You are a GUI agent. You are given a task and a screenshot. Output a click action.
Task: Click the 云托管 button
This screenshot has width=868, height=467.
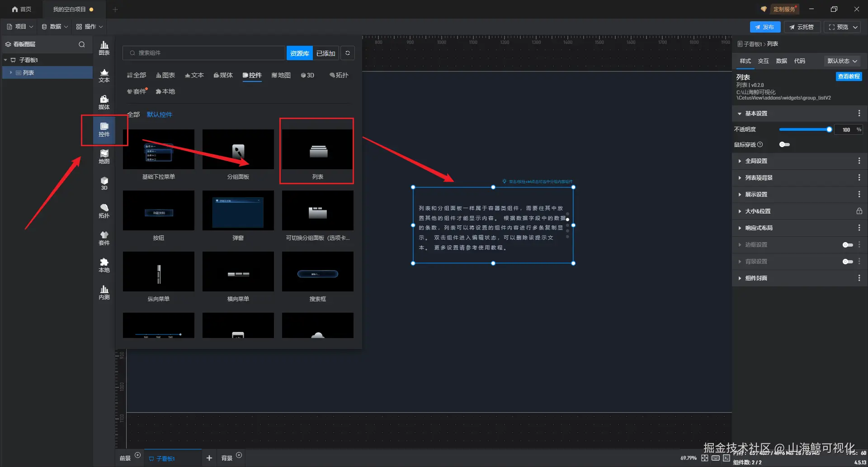coord(802,27)
